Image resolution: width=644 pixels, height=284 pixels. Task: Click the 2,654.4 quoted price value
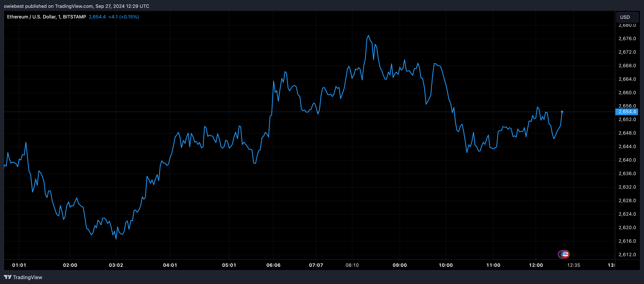click(97, 17)
